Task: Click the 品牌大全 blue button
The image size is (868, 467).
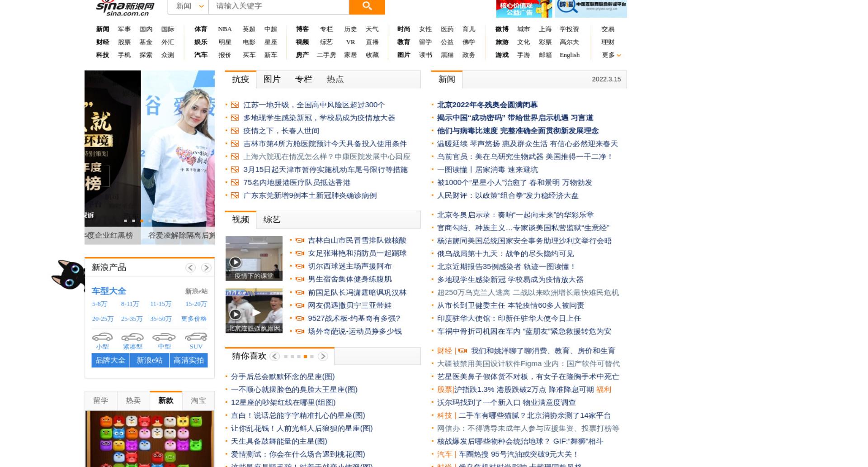Action: [x=110, y=360]
